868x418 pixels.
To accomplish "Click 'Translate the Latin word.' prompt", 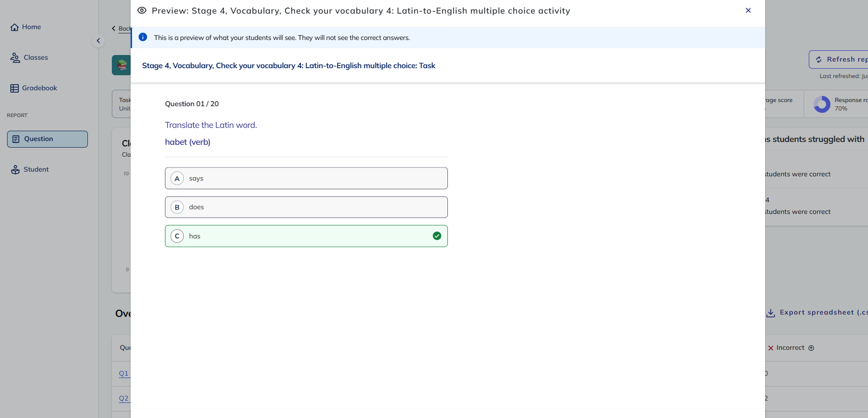I will (x=211, y=125).
